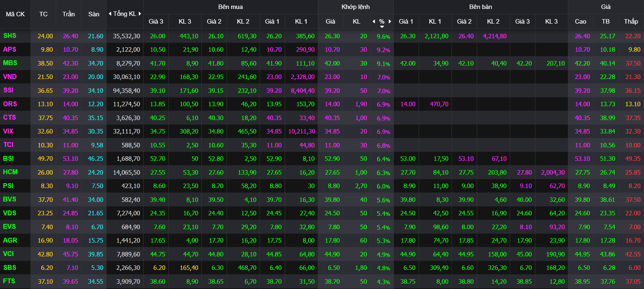
Task: Open the BVS stock ticker
Action: click(x=10, y=199)
